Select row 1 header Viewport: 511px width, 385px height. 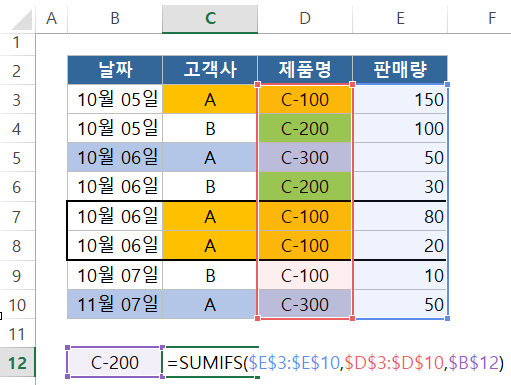[x=17, y=43]
